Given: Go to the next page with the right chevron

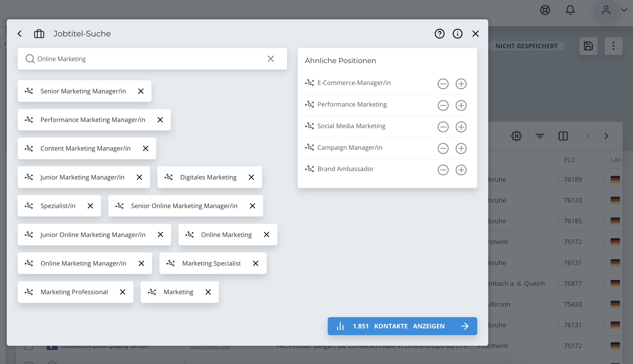Looking at the screenshot, I should (x=606, y=136).
